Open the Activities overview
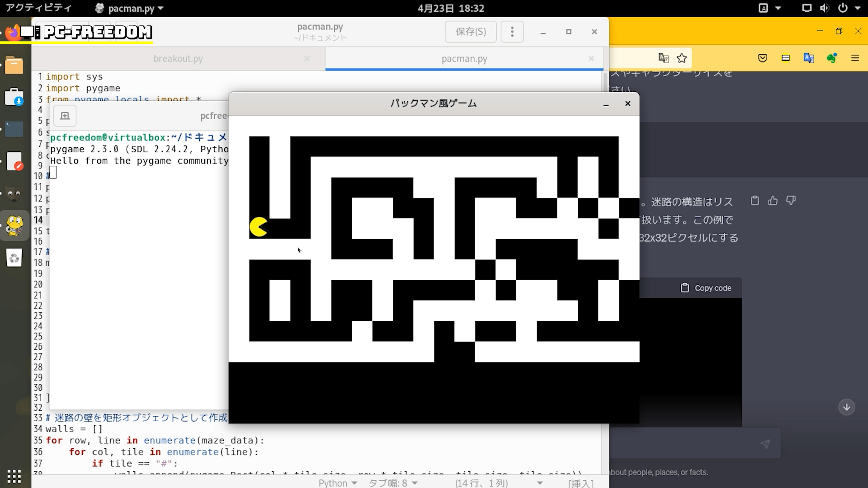The image size is (868, 488). 38,8
